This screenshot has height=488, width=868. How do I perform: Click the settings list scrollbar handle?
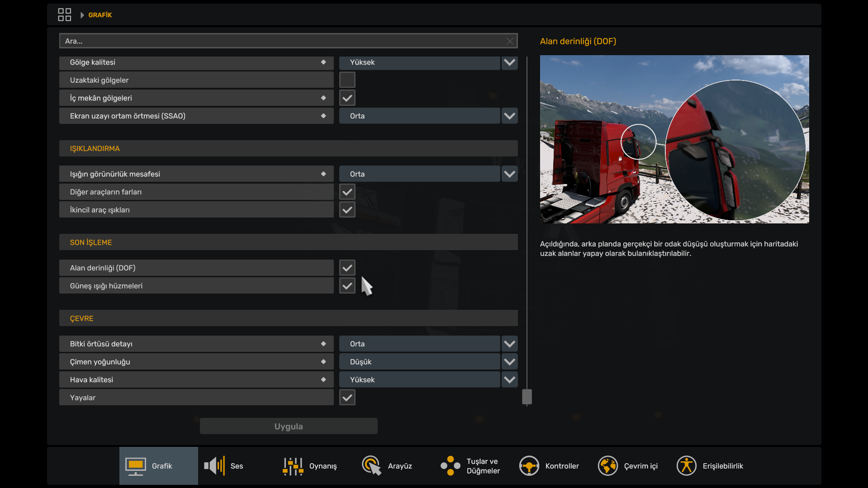pos(527,397)
